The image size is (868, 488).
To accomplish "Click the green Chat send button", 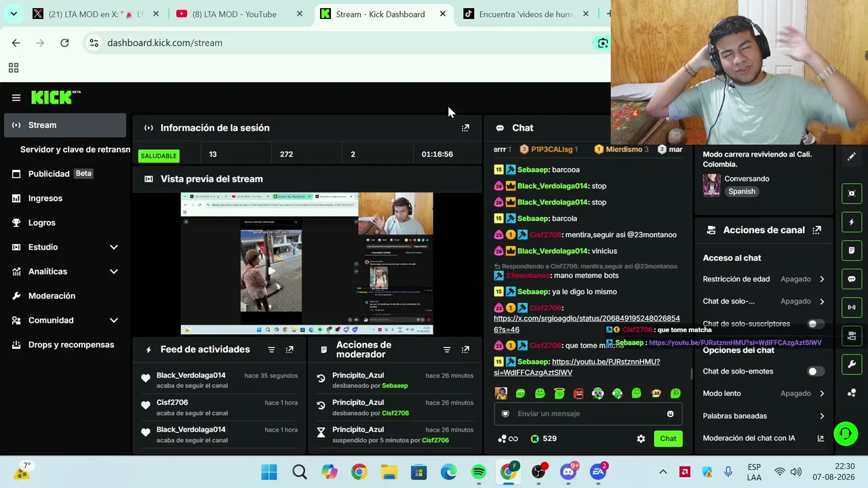I will [668, 439].
